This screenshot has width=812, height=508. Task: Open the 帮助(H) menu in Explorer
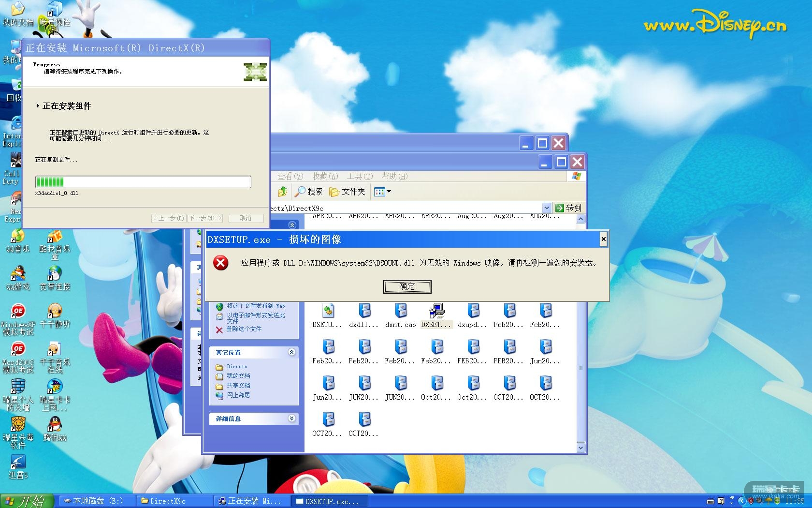point(394,176)
